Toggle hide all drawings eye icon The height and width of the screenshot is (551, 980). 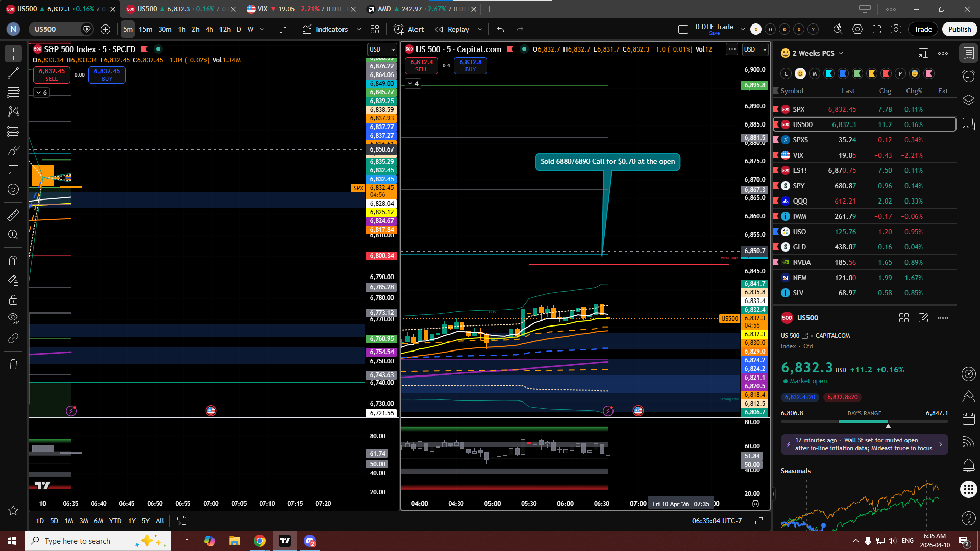(x=13, y=318)
